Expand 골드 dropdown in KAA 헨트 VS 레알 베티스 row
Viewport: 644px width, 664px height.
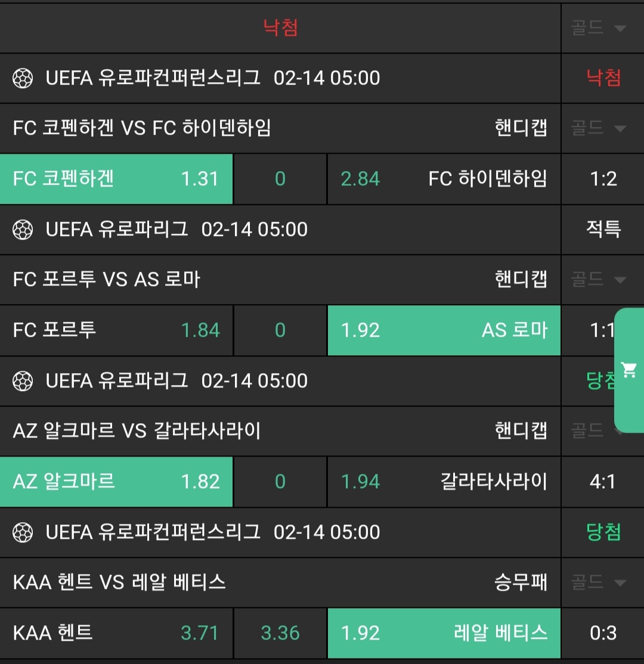(599, 582)
